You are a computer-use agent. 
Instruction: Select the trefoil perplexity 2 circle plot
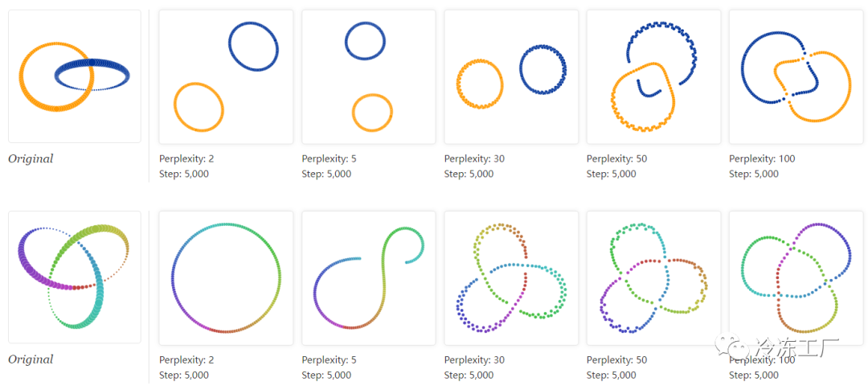point(226,277)
